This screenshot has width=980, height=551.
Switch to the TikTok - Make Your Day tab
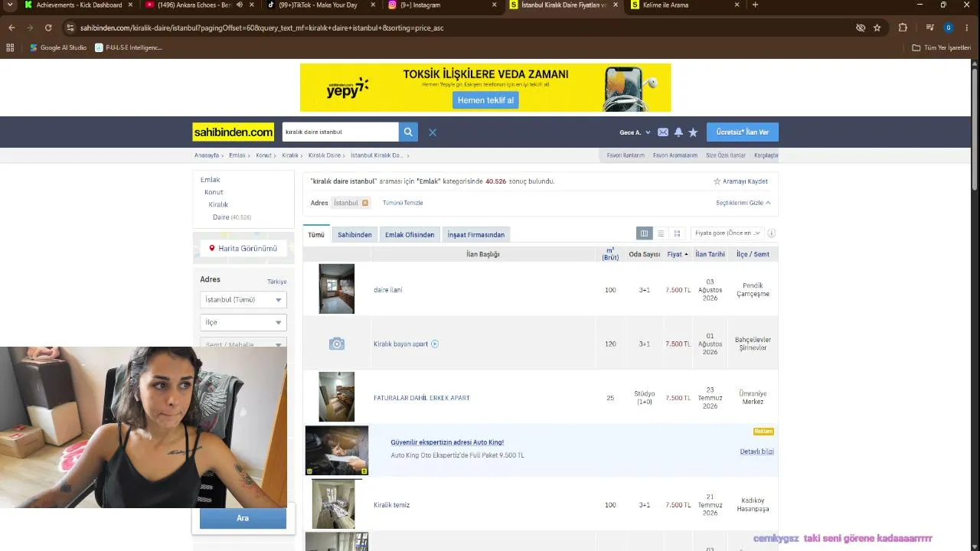(322, 5)
